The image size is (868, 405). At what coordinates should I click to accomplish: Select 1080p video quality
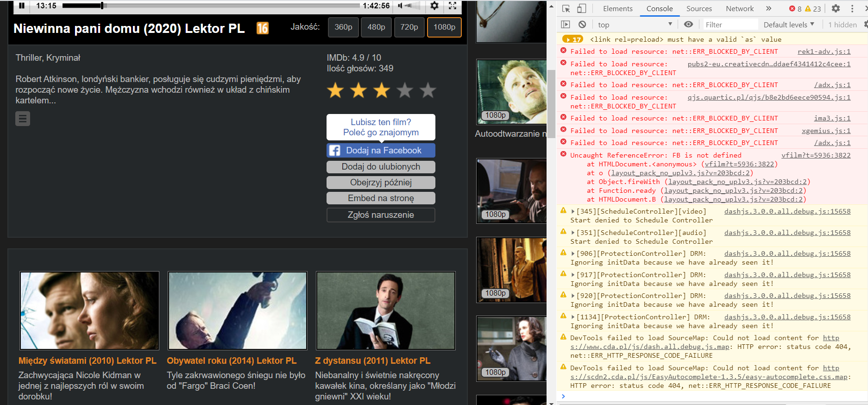tap(444, 27)
